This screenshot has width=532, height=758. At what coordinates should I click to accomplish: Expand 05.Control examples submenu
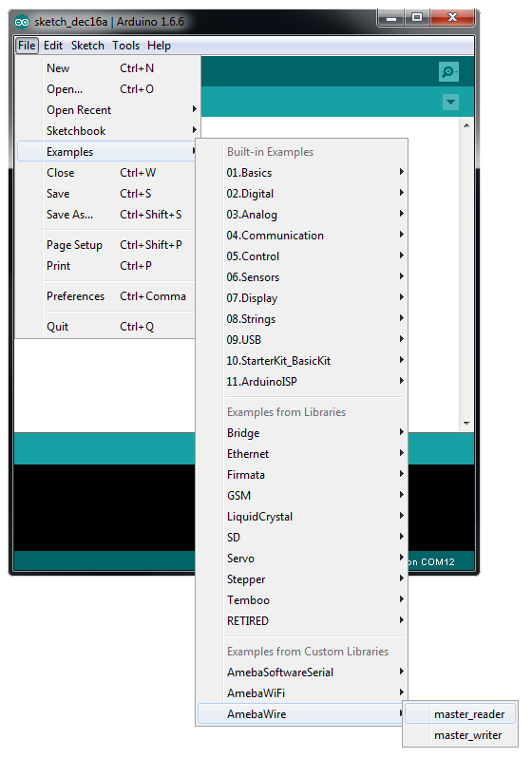tap(302, 256)
